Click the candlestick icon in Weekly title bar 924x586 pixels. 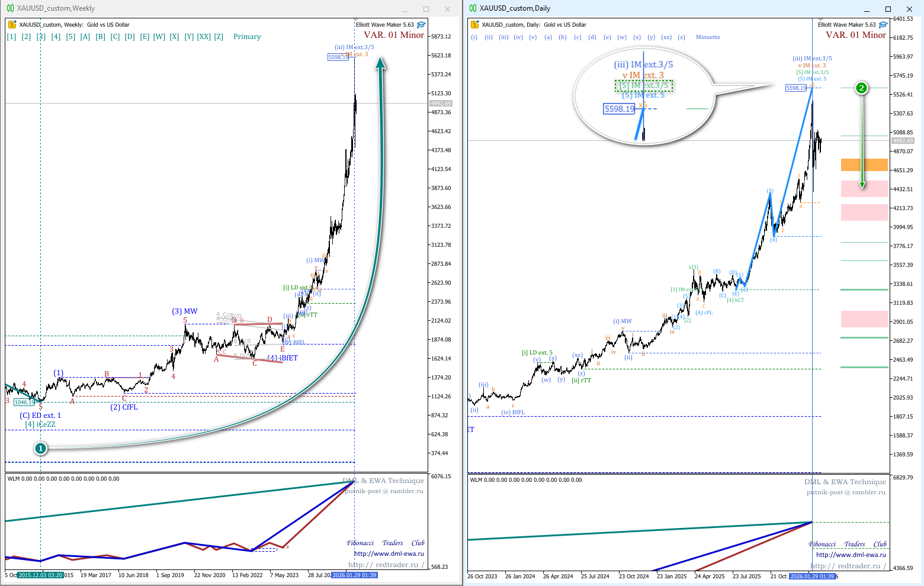[10, 8]
